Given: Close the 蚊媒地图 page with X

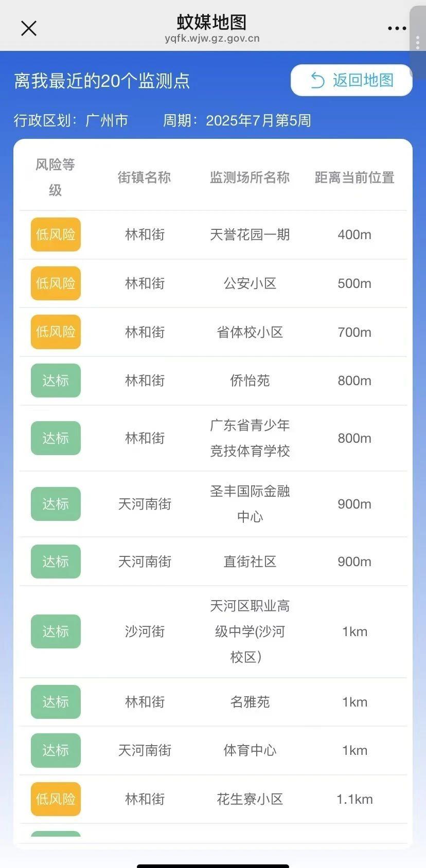Looking at the screenshot, I should [x=29, y=28].
